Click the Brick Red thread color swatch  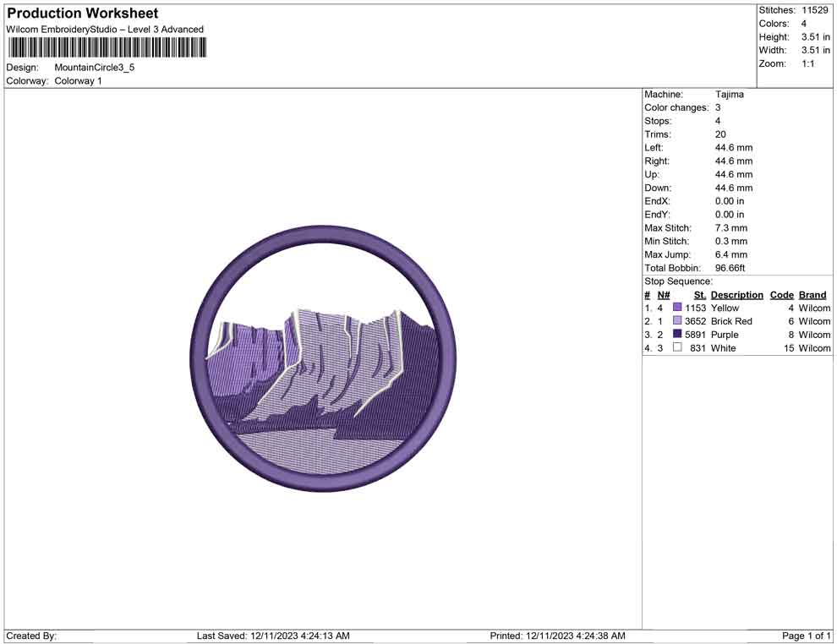tap(677, 320)
